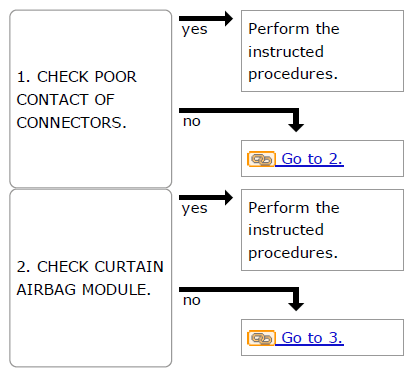
Task: Click the word 'CONNECTORS.' in step 1
Action: coord(72,123)
